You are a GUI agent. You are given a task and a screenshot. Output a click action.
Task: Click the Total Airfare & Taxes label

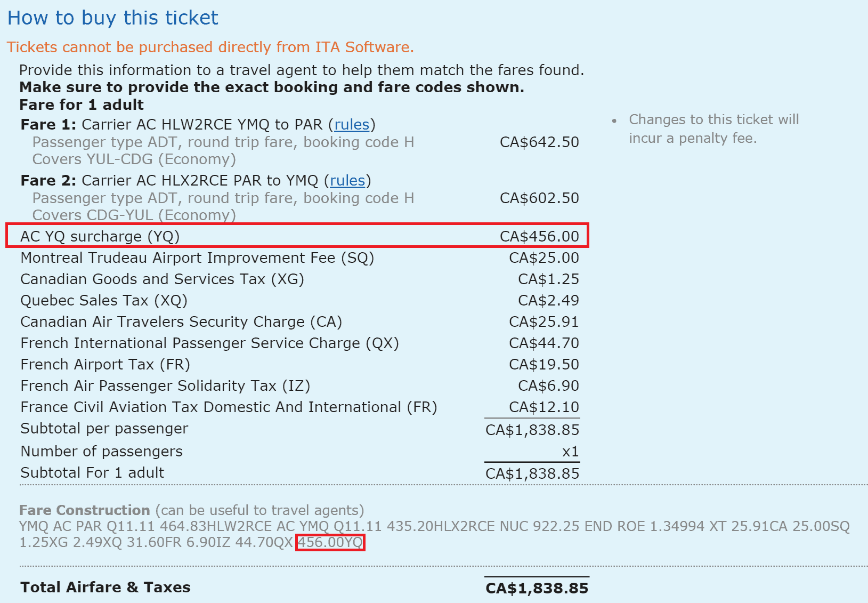click(106, 588)
